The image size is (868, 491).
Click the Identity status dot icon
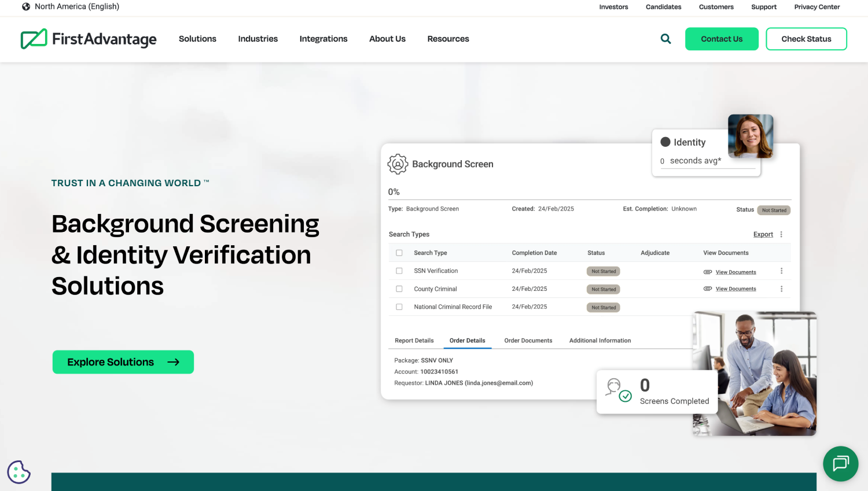[665, 142]
